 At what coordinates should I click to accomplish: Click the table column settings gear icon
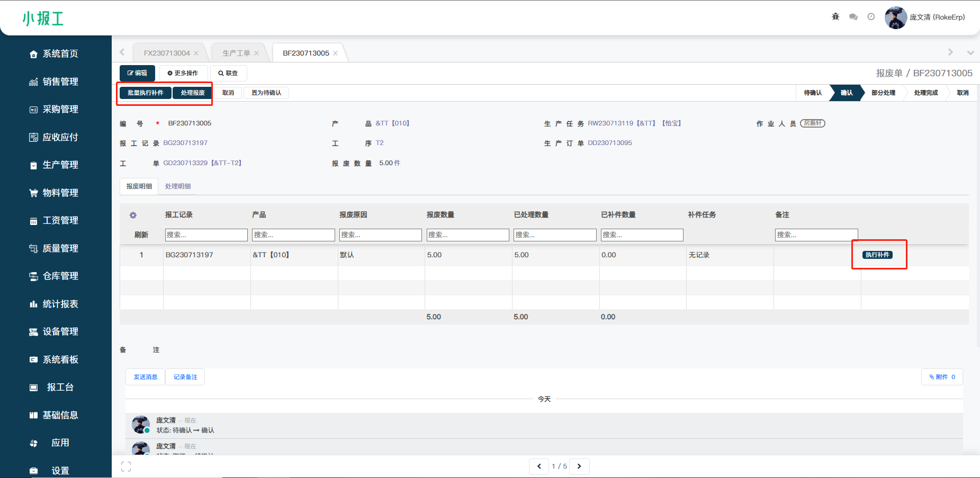click(133, 215)
